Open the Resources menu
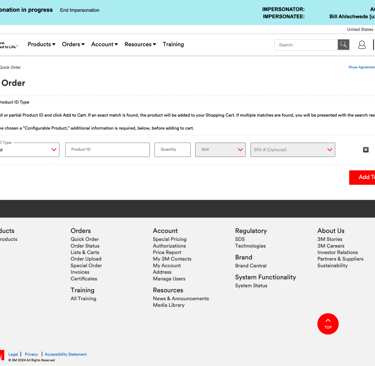The height and width of the screenshot is (366, 375). [x=140, y=44]
